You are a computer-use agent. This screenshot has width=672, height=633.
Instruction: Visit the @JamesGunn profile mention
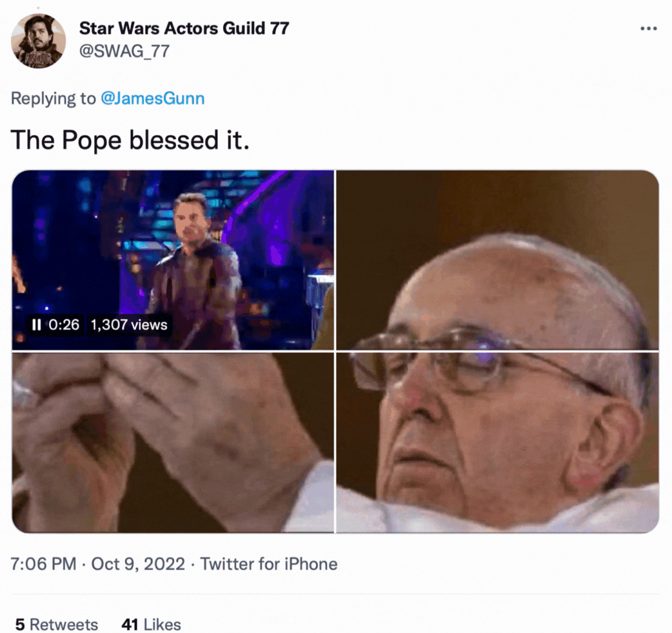152,98
